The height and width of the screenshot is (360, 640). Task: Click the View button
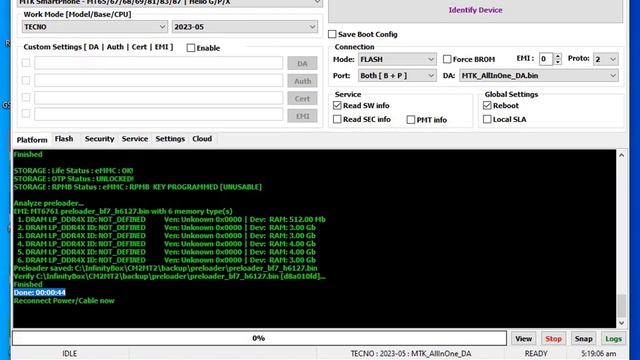(523, 339)
